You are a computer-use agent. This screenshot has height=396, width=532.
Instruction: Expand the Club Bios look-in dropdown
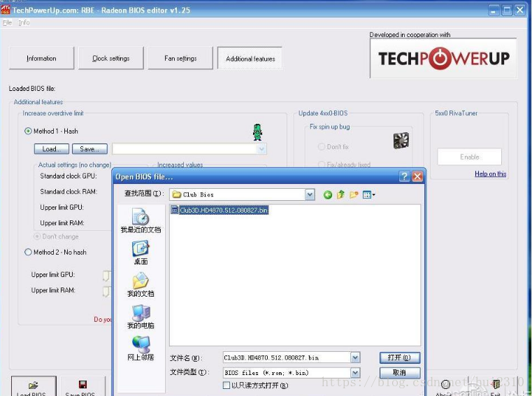[310, 195]
